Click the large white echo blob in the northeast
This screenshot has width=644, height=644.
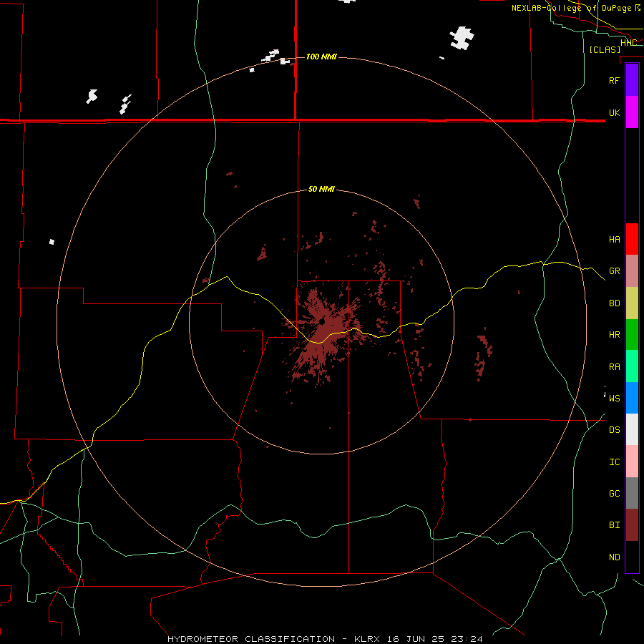tap(462, 38)
